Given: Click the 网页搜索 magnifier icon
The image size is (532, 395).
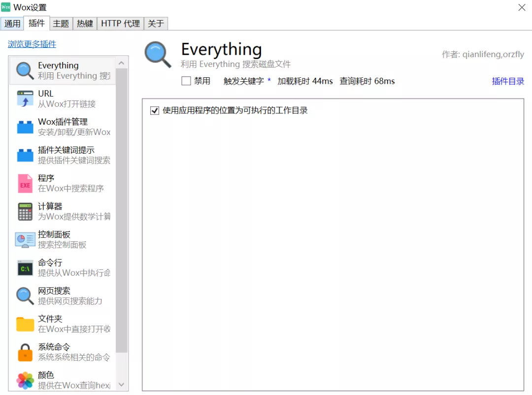Looking at the screenshot, I should click(x=25, y=296).
